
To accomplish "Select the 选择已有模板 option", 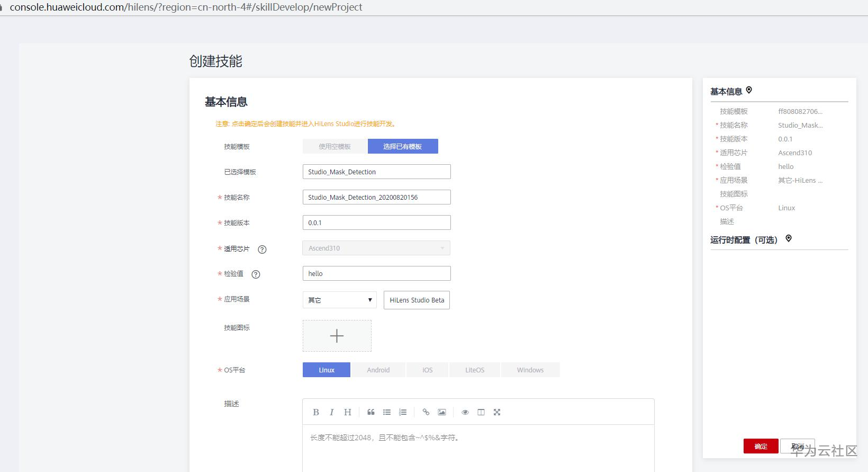I will pos(403,146).
